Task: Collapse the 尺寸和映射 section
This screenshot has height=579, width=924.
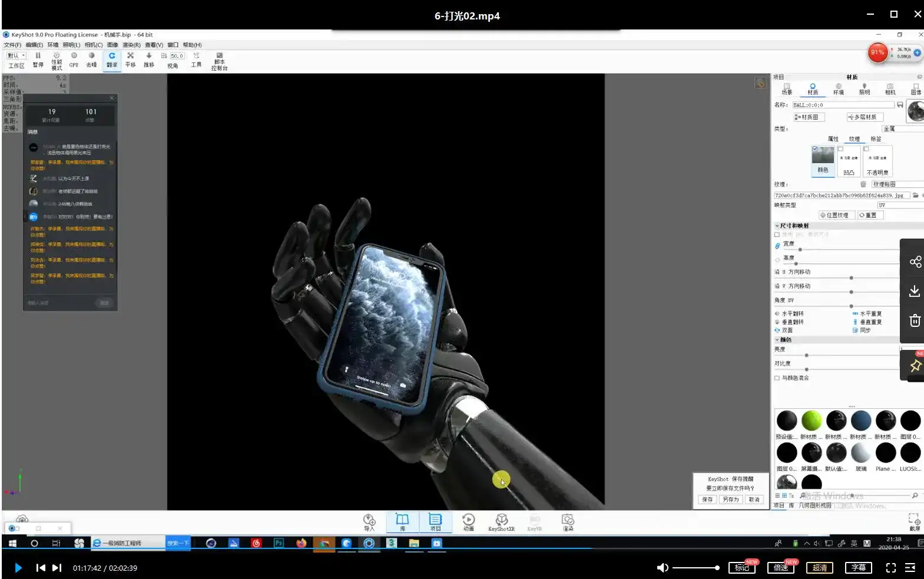Action: [x=777, y=226]
